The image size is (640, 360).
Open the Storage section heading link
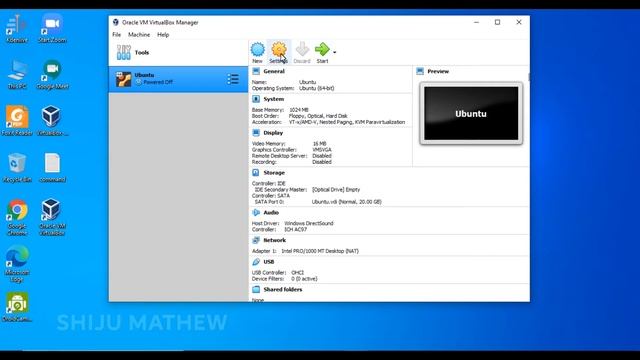(274, 173)
